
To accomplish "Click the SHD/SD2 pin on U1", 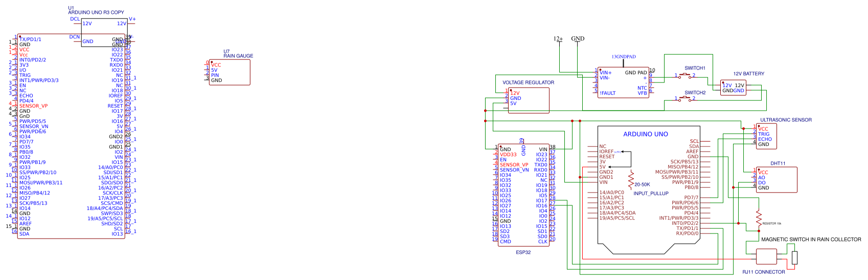I will click(112, 224).
